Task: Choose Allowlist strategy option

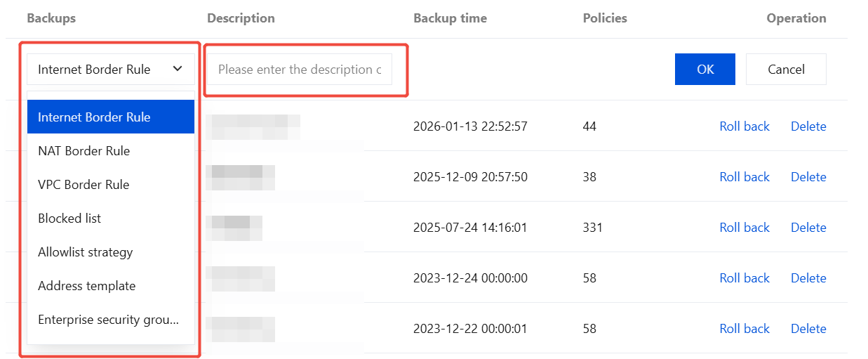Action: [110, 252]
